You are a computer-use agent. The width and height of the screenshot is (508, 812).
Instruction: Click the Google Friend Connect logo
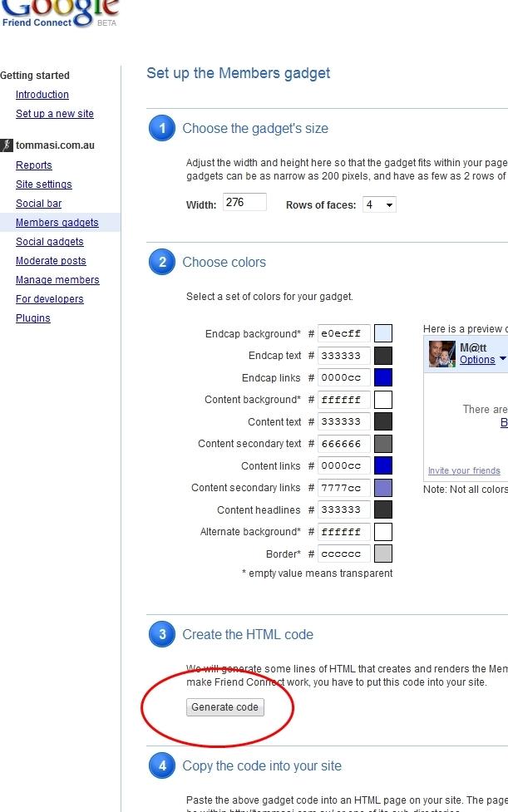tap(59, 13)
